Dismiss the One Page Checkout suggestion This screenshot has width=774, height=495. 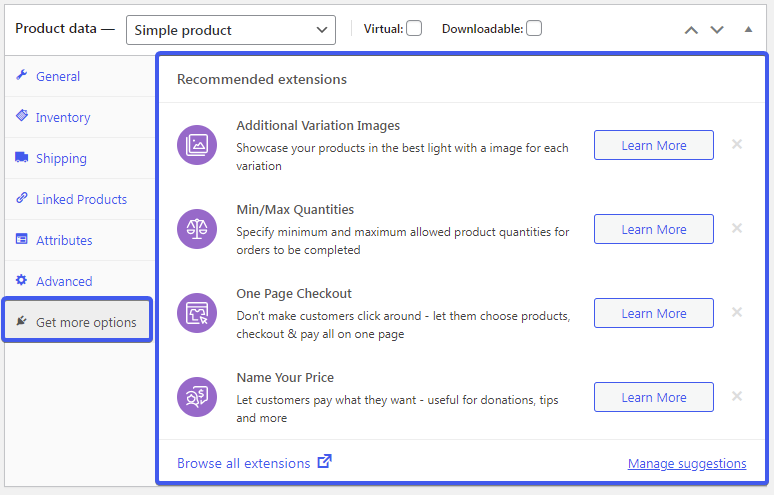click(x=737, y=312)
